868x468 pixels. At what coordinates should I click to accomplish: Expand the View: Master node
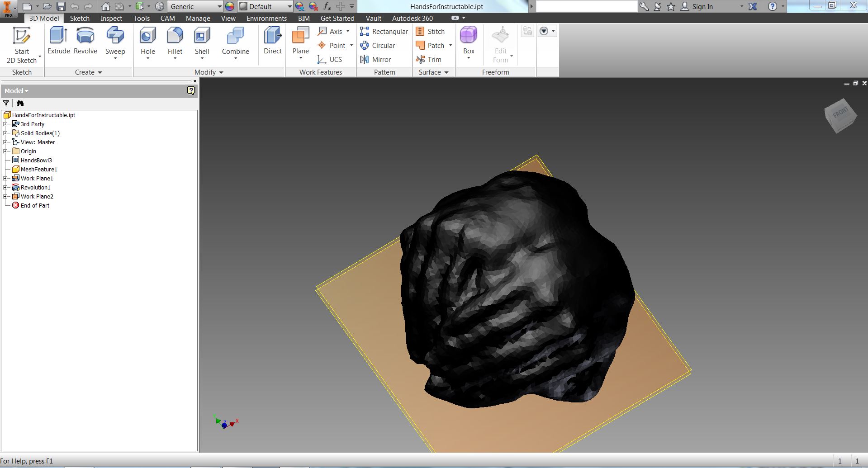pos(5,142)
